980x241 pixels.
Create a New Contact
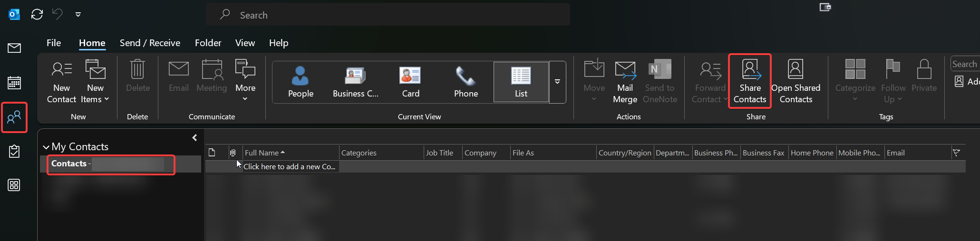tap(61, 81)
